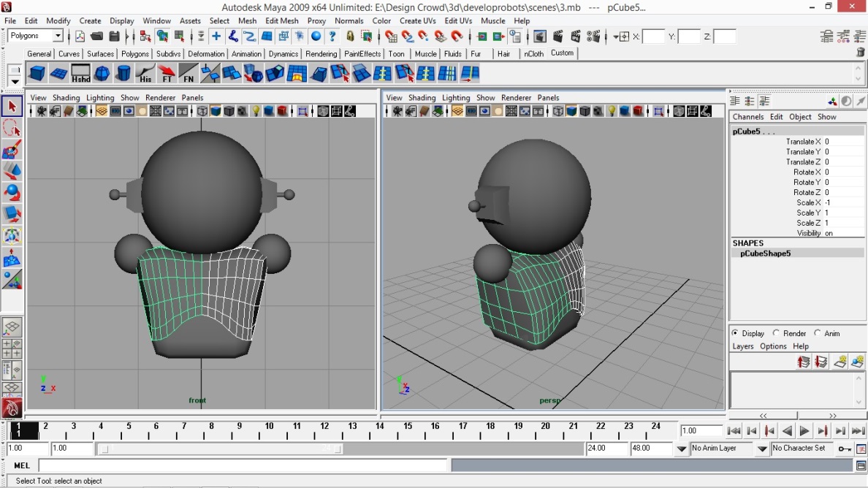Switch to the Custom shelf tab
This screenshot has width=868, height=488.
(562, 53)
